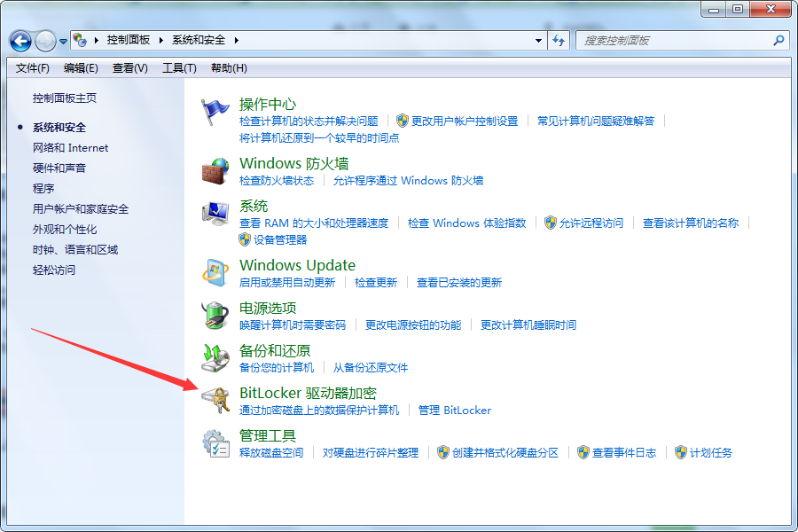
Task: Open the 设备管理器 link
Action: [279, 239]
